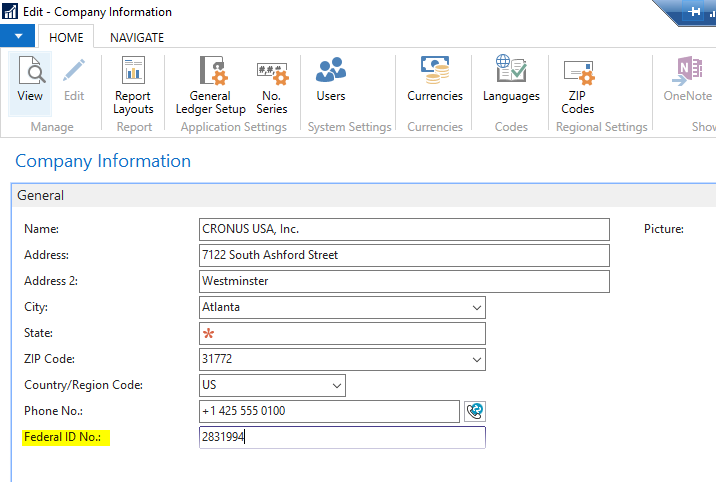This screenshot has width=716, height=482.
Task: Click the empty State field
Action: (342, 333)
